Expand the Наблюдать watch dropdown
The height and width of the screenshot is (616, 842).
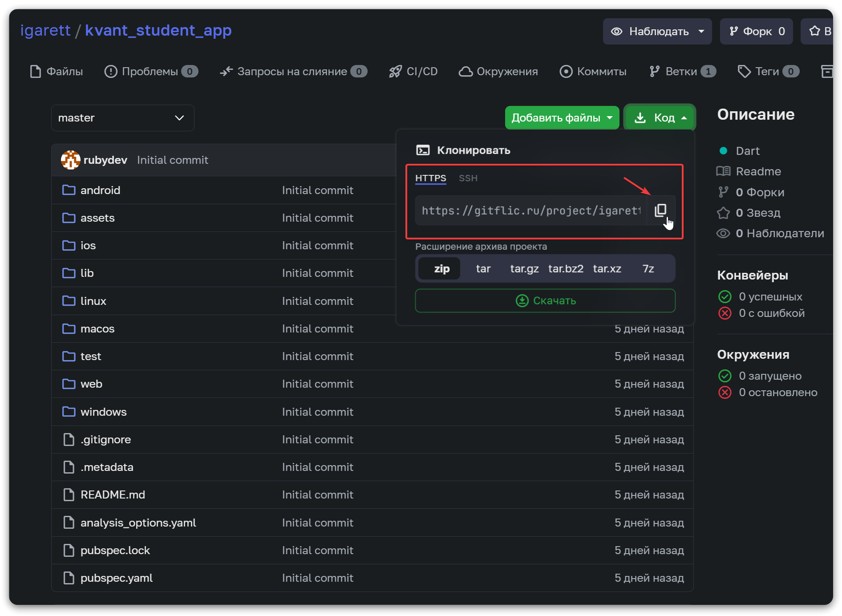(657, 31)
